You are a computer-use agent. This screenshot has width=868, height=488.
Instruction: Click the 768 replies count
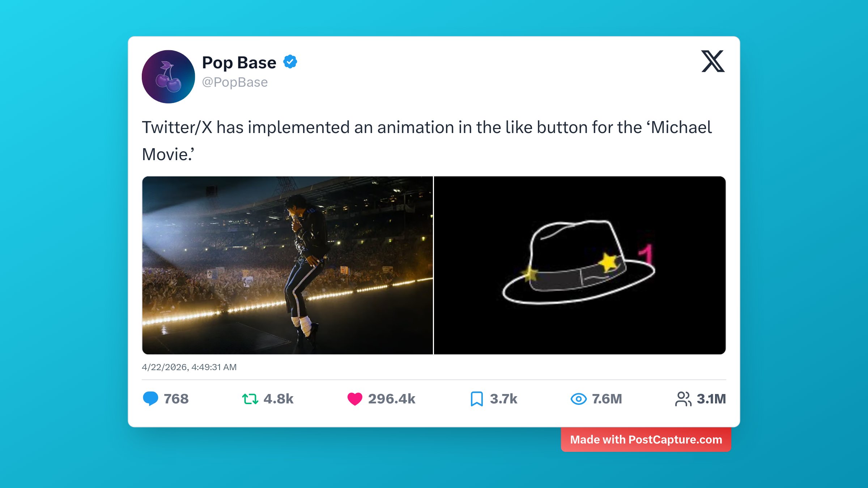tap(176, 399)
